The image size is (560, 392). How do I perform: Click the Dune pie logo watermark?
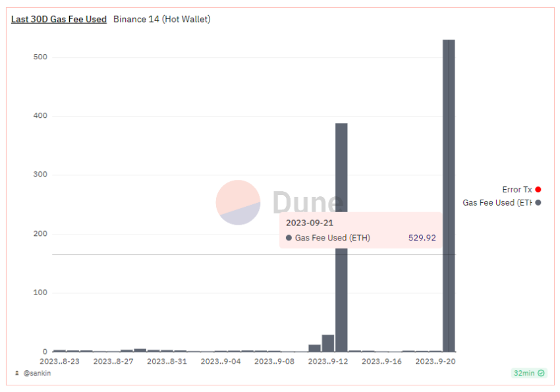(x=238, y=202)
